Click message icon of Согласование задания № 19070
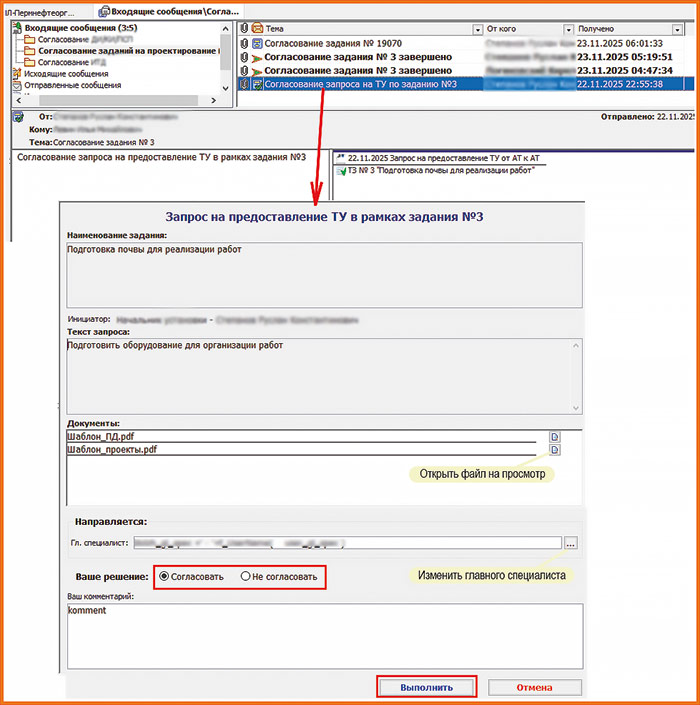 [x=257, y=44]
